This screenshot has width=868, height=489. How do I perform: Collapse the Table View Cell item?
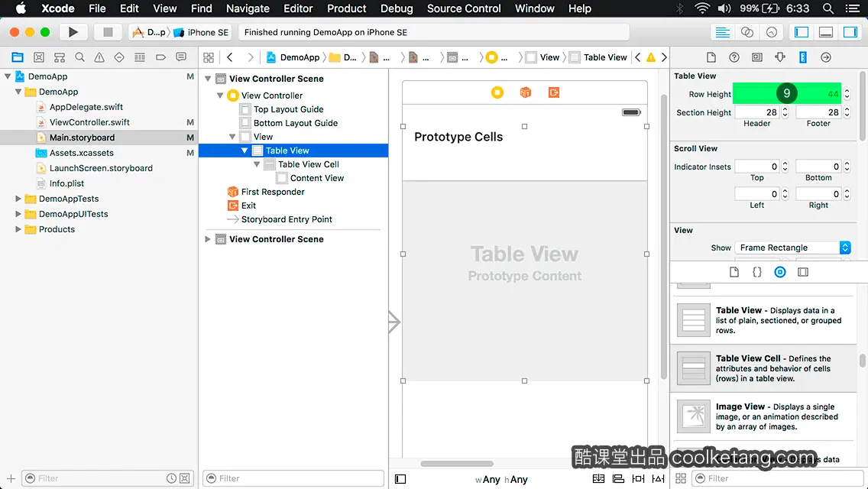point(256,164)
